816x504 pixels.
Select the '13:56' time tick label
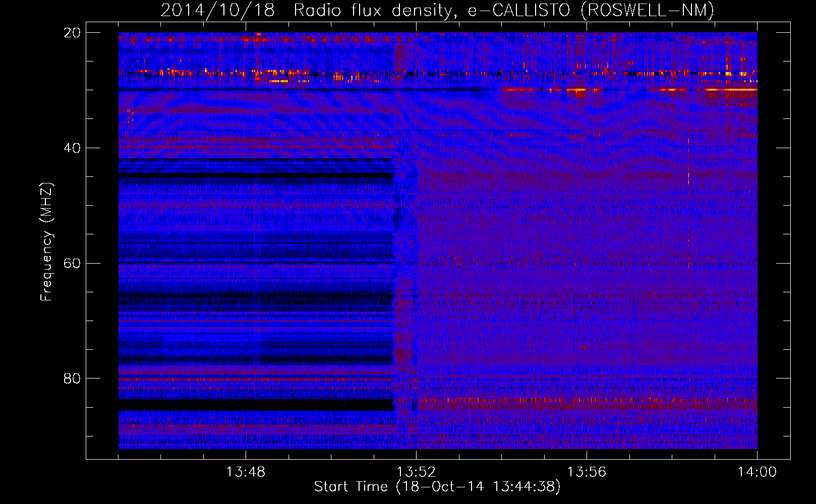point(587,472)
